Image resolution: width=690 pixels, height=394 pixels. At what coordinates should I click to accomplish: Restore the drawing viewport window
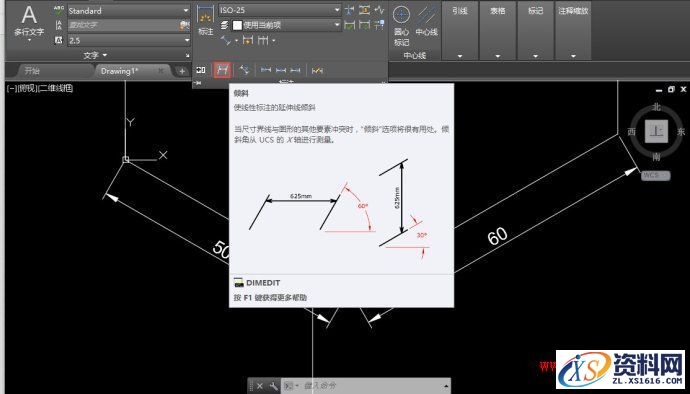[671, 89]
